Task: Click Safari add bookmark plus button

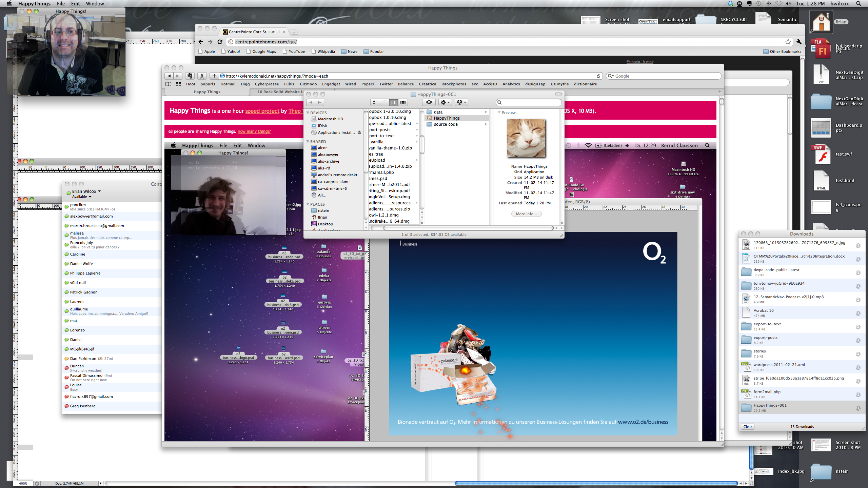Action: [x=214, y=76]
